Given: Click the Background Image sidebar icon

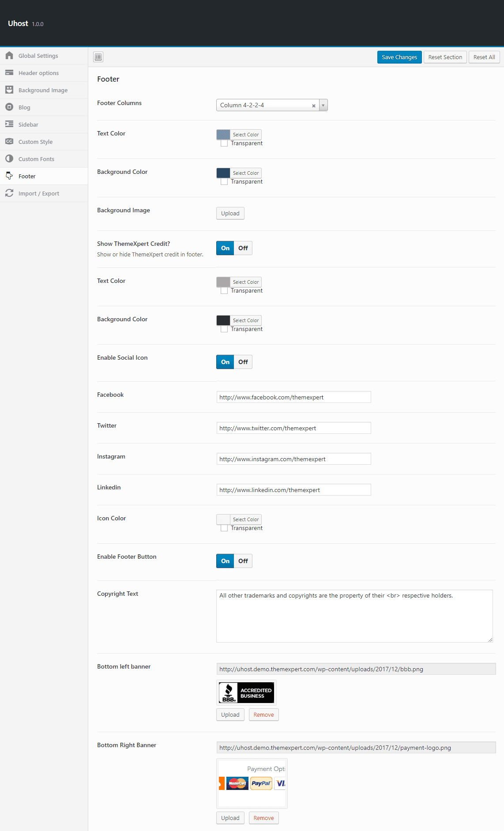Looking at the screenshot, I should [x=9, y=90].
